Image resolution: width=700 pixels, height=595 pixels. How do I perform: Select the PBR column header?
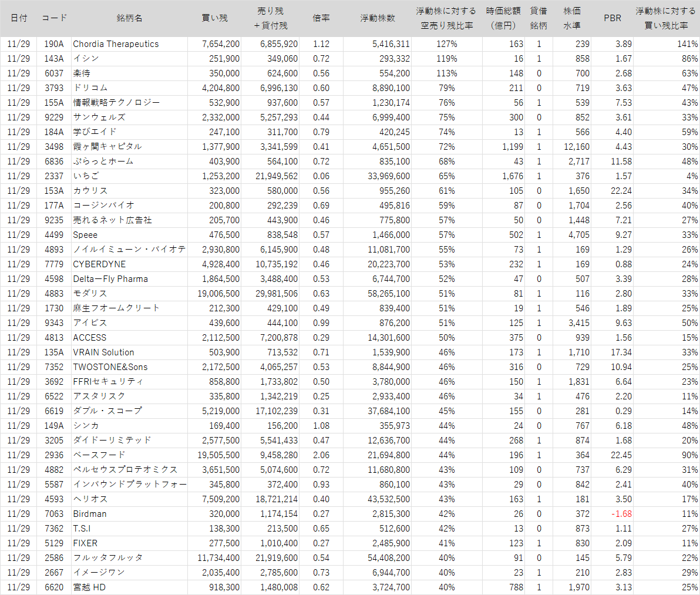[x=612, y=18]
